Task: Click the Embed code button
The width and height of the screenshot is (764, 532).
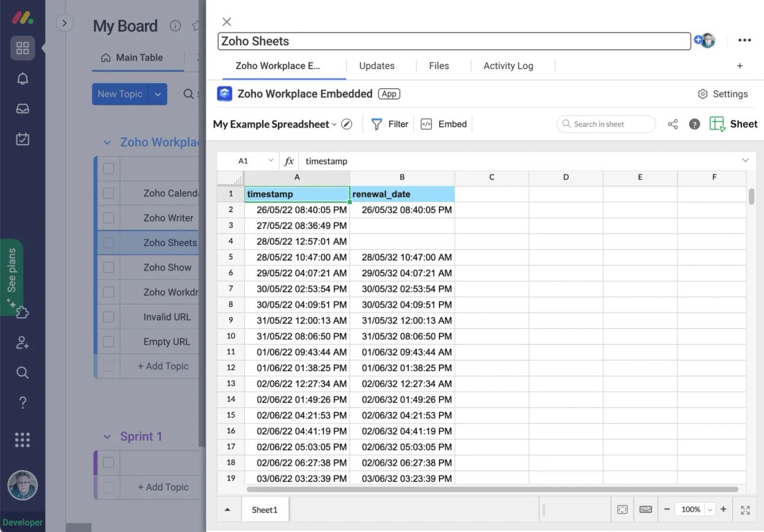Action: point(444,124)
